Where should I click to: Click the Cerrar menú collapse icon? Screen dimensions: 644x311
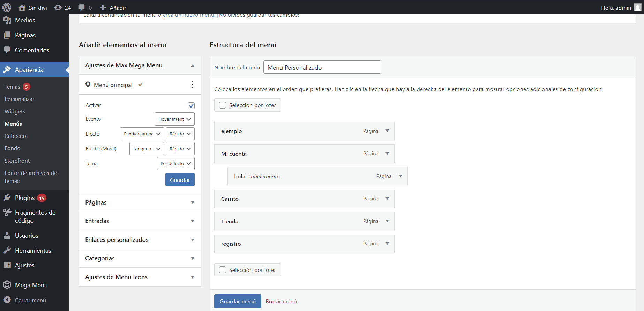[x=7, y=300]
